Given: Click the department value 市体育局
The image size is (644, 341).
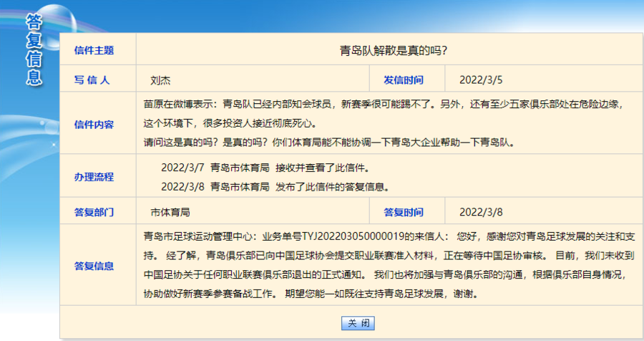Looking at the screenshot, I should (x=170, y=212).
